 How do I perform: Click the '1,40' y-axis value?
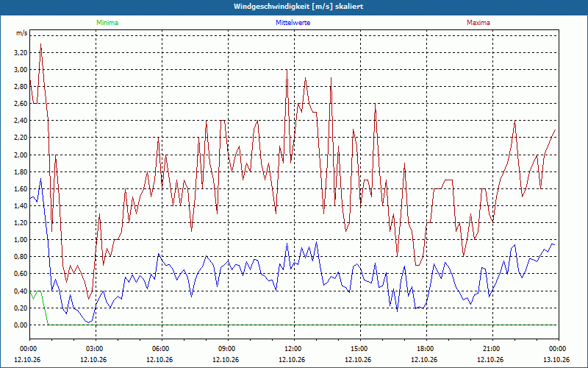pos(21,205)
